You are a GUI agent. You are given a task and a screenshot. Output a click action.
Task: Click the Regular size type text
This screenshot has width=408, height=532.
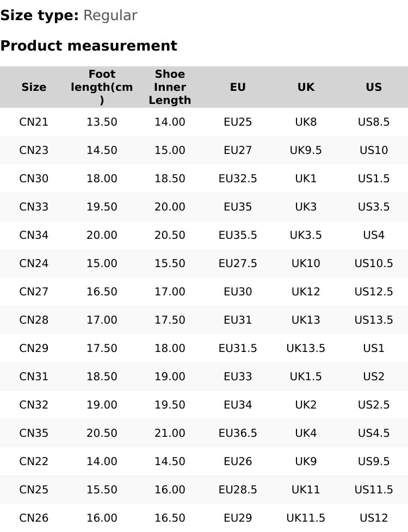(110, 15)
